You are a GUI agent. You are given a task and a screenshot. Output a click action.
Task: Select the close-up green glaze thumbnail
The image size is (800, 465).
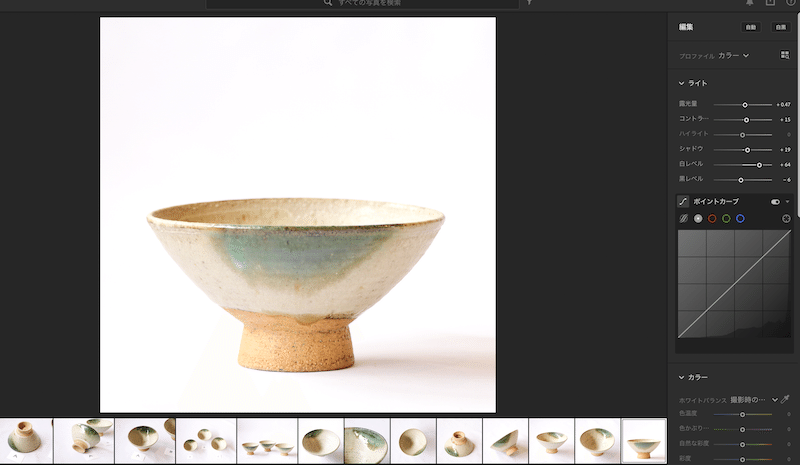click(367, 440)
